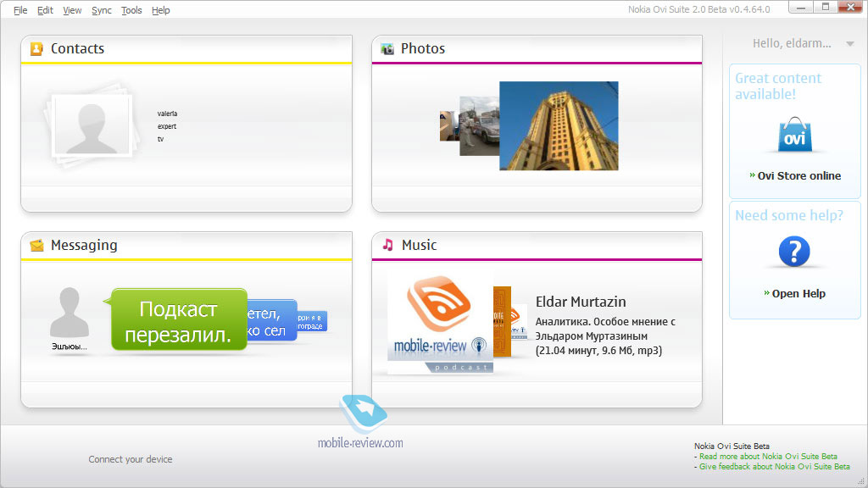The width and height of the screenshot is (868, 488).
Task: Open the Edit menu
Action: 45,10
